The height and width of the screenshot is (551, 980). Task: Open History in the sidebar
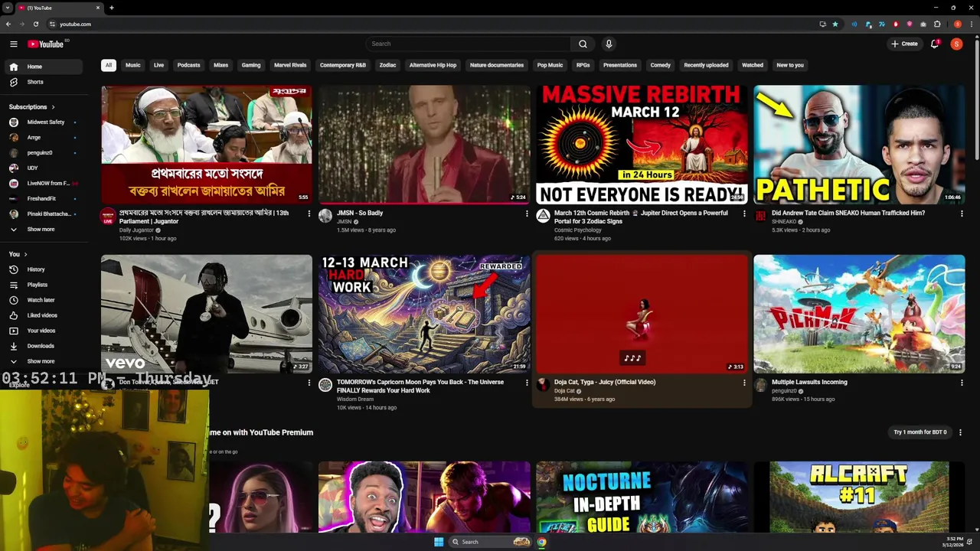click(x=43, y=269)
